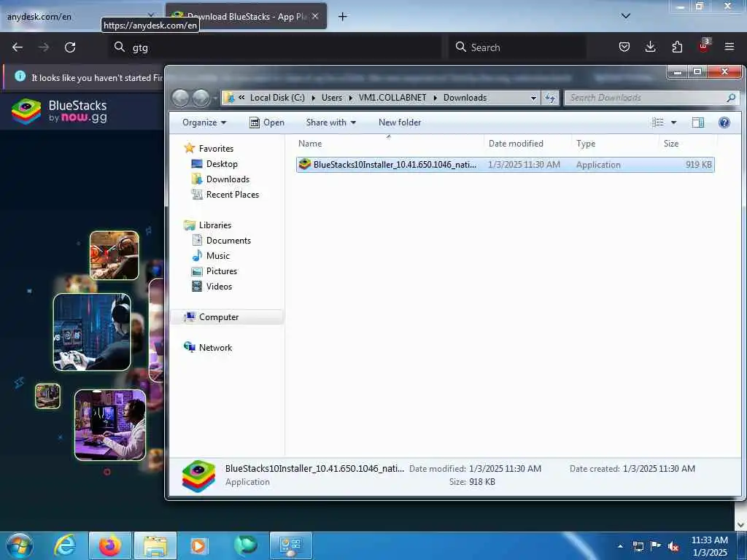Click VM1.COLLABNET breadcrumb
Screen dimensions: 747x560
(x=392, y=98)
